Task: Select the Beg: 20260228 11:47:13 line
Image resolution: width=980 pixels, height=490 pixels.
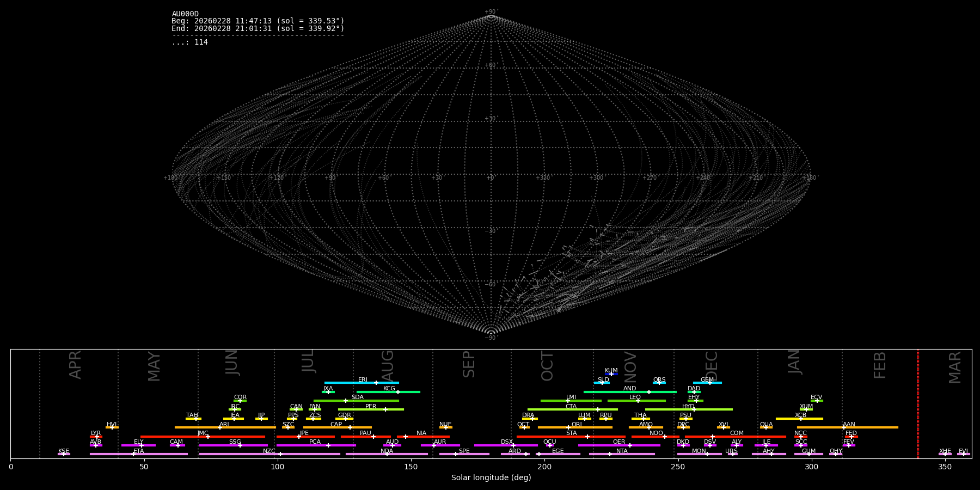Action: [258, 21]
